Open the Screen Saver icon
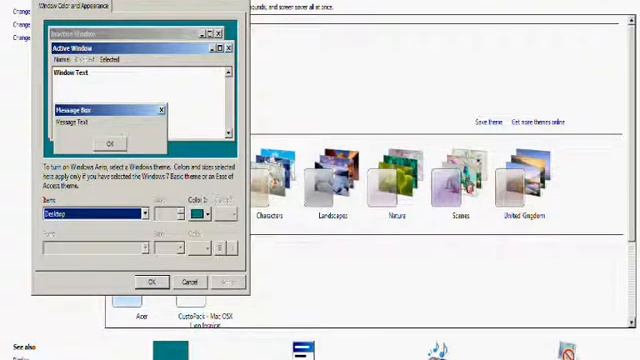This screenshot has width=640, height=360. coord(567,351)
